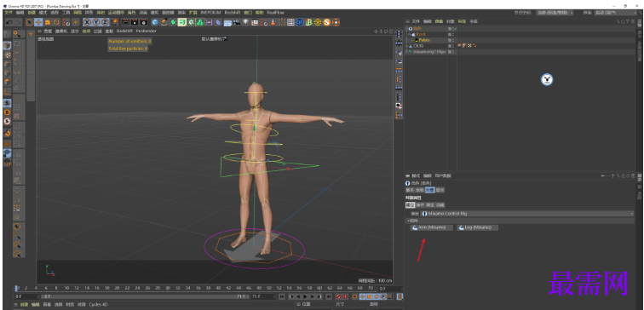Open the ProRender viewport menu

[x=147, y=31]
